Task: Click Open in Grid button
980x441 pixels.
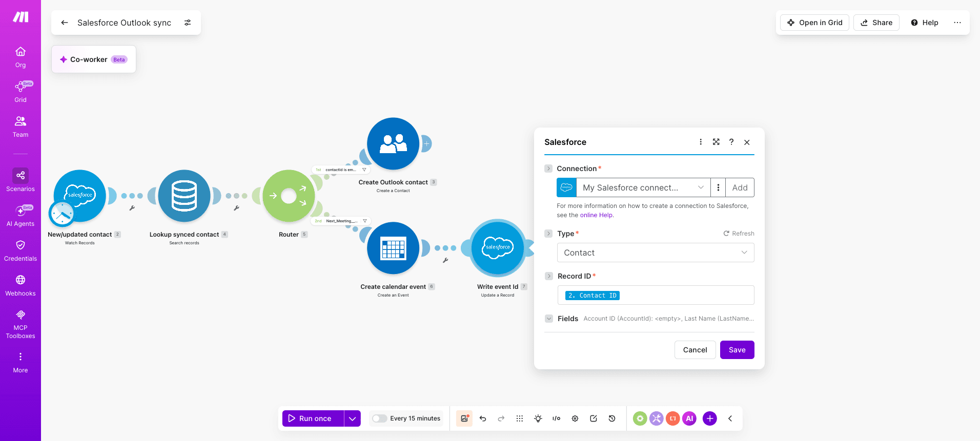Action: pyautogui.click(x=815, y=23)
